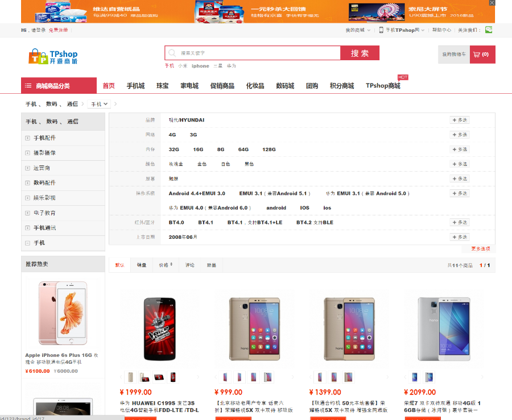Open the 商城商品分类 category menu

click(x=59, y=86)
